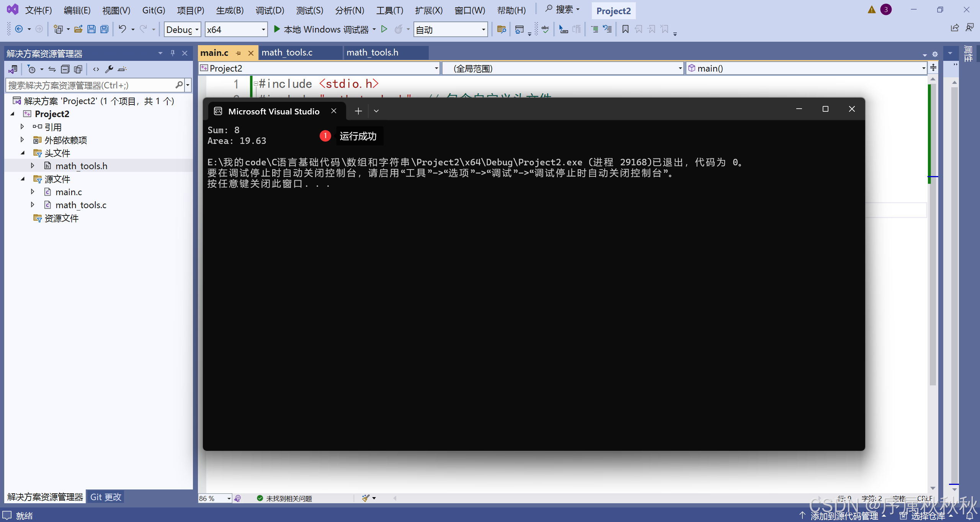
Task: Toggle a bookmark using the bookmark icon
Action: [x=626, y=29]
